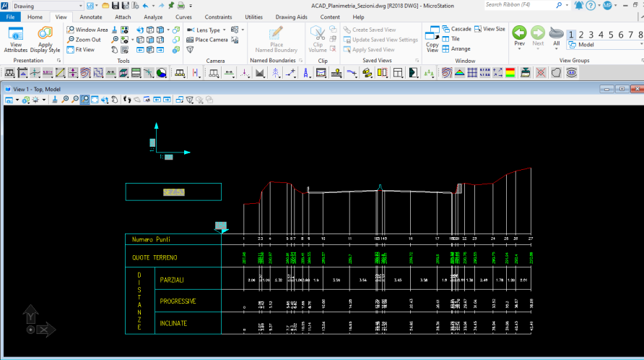Select the Window Area zoom tool
Viewport: 644px width, 360px height.
pos(87,30)
